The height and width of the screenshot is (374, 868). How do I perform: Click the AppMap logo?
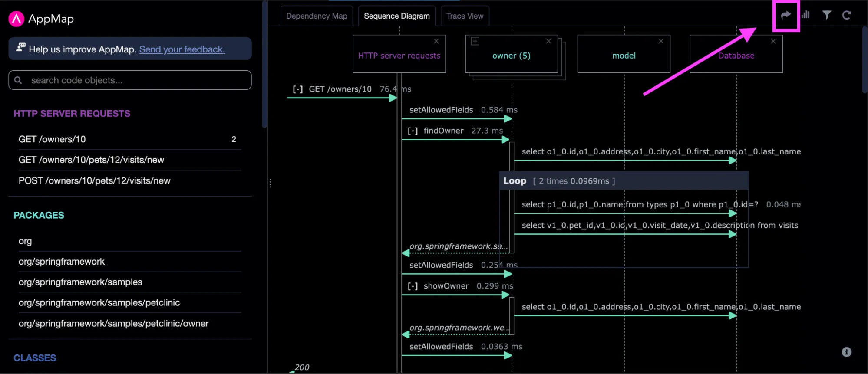[17, 19]
